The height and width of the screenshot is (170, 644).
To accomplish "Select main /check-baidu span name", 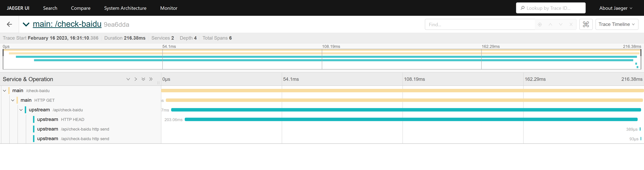I will [31, 90].
